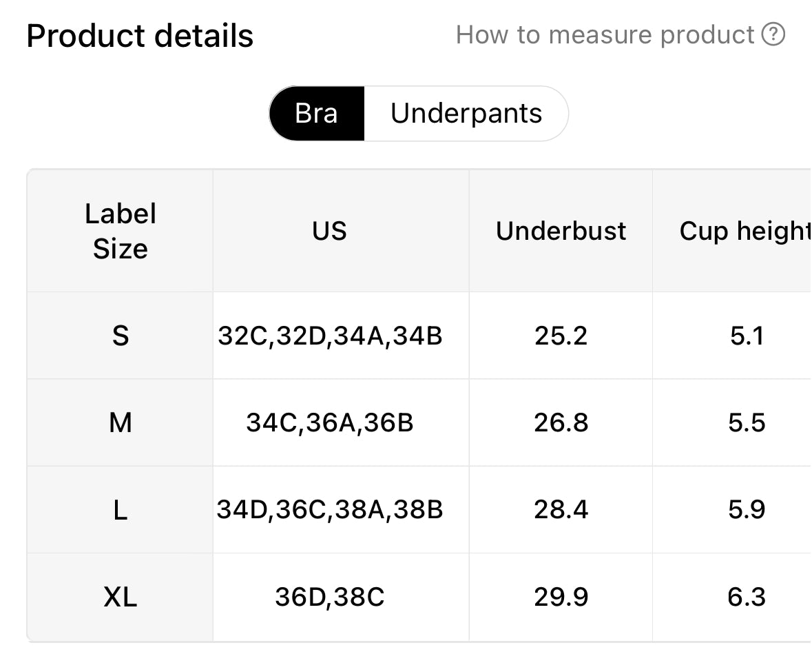Select the L label size row

tap(121, 510)
